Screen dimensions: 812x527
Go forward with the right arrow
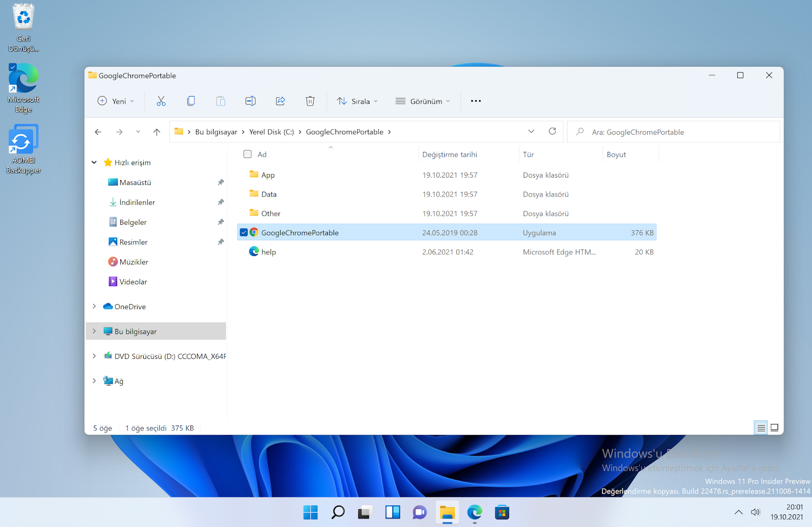point(119,132)
